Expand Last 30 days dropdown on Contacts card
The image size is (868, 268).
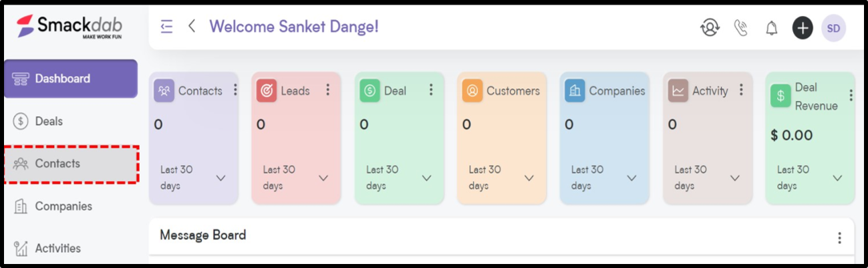[x=221, y=178]
